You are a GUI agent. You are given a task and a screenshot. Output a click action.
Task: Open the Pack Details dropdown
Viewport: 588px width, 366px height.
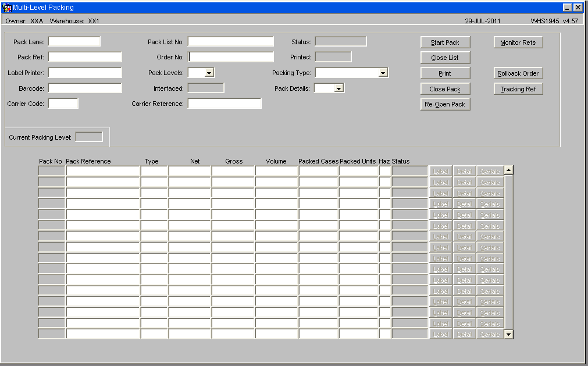[x=338, y=88]
